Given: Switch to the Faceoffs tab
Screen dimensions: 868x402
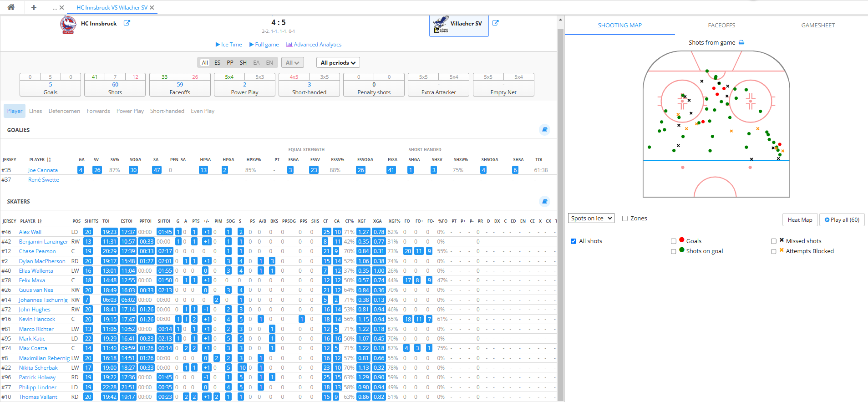Looking at the screenshot, I should pyautogui.click(x=721, y=25).
